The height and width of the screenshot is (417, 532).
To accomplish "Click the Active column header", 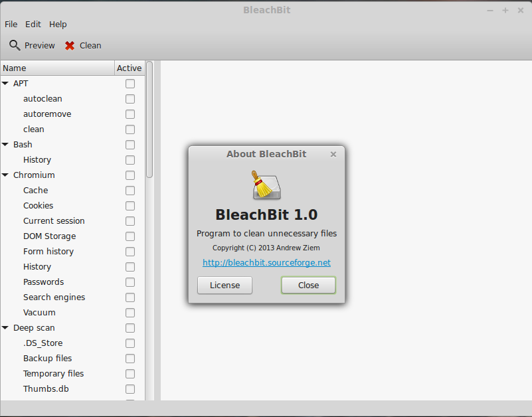I will click(x=128, y=68).
